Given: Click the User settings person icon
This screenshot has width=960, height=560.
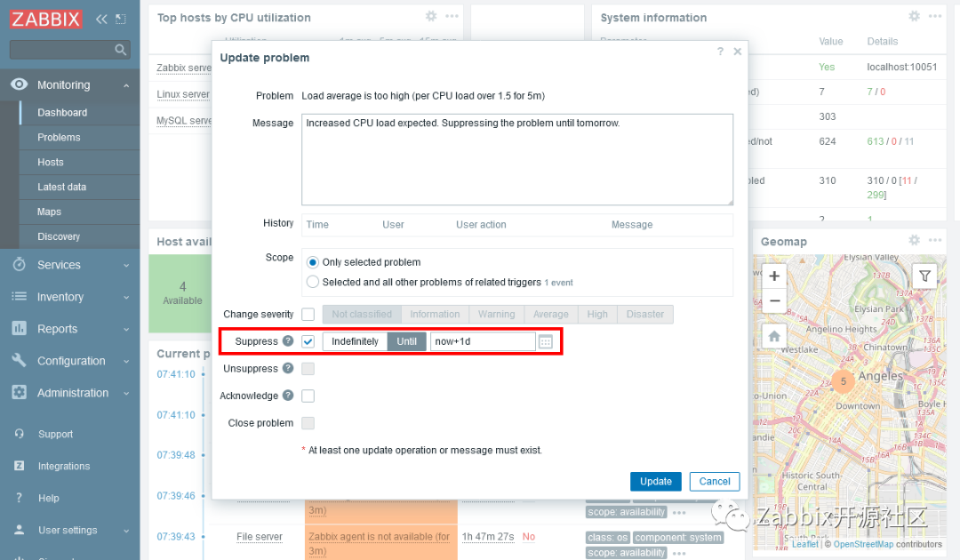Looking at the screenshot, I should point(20,530).
